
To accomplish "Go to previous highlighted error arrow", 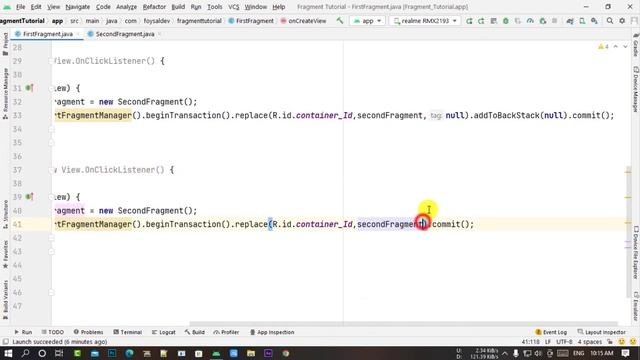I will coord(616,47).
